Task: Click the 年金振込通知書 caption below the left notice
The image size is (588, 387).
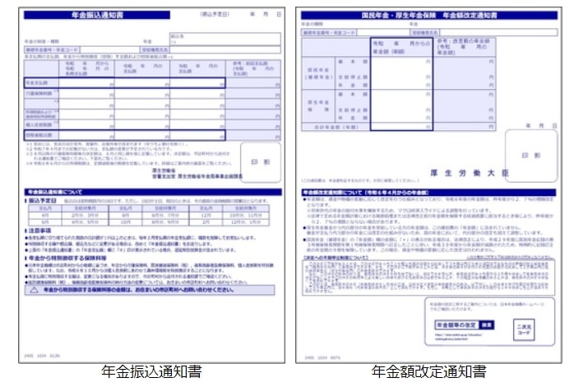Action: (151, 372)
